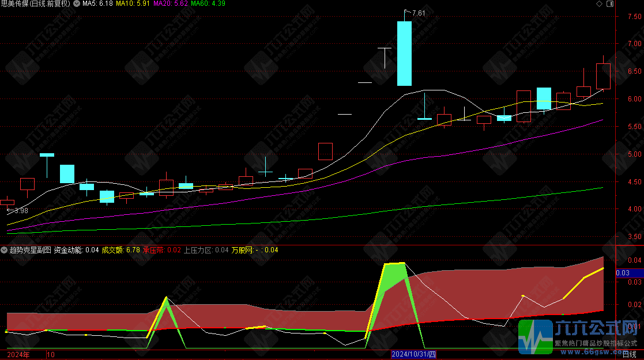Click the 承压带: 0.02 red label
Screen dimensions: 644x360
pos(162,250)
